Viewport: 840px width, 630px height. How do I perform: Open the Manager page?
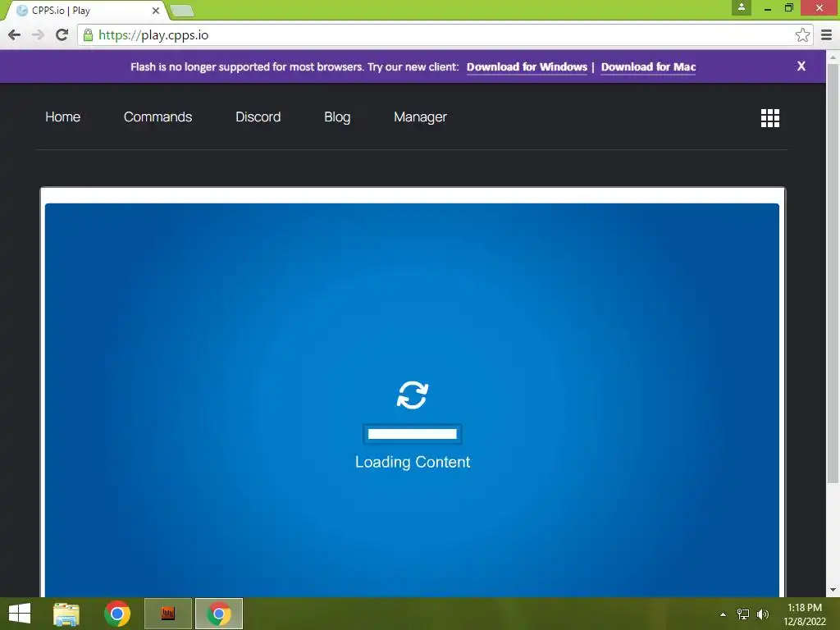(x=420, y=116)
